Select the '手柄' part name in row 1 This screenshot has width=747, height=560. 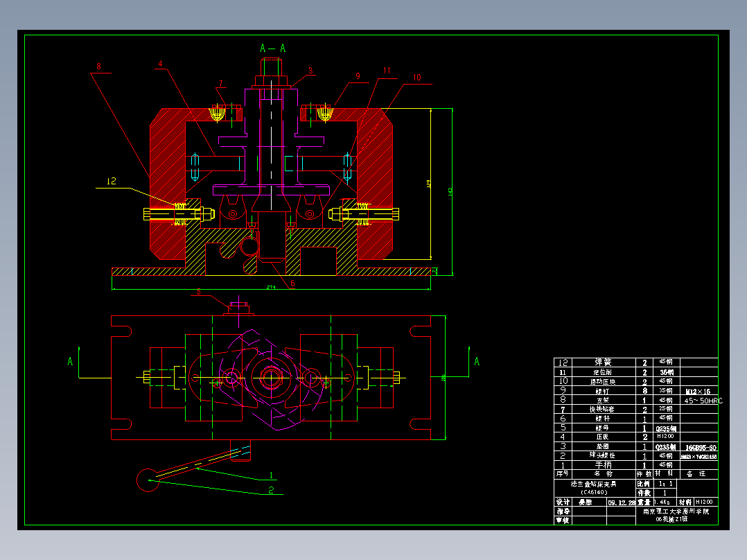click(x=603, y=464)
